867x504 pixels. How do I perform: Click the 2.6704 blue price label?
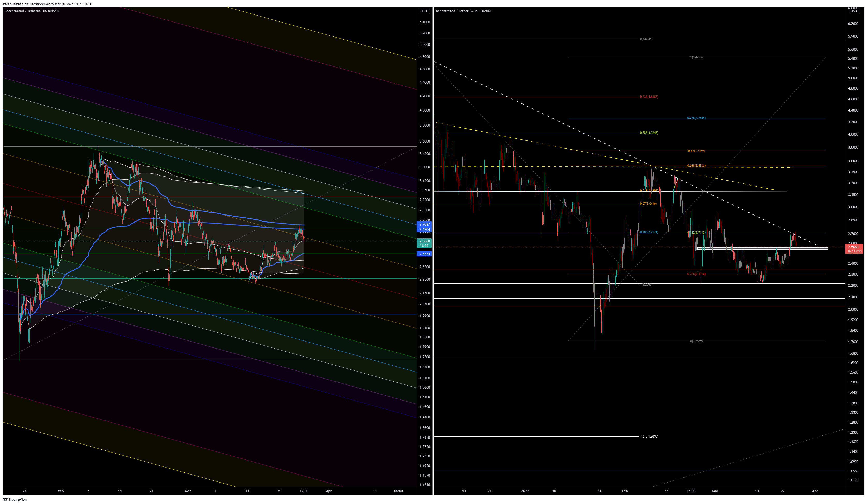(424, 229)
